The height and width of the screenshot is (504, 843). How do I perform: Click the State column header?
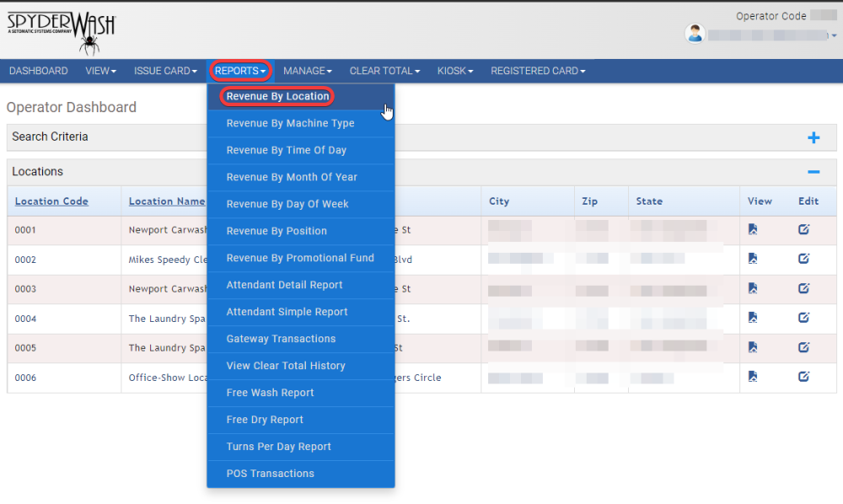pos(649,201)
